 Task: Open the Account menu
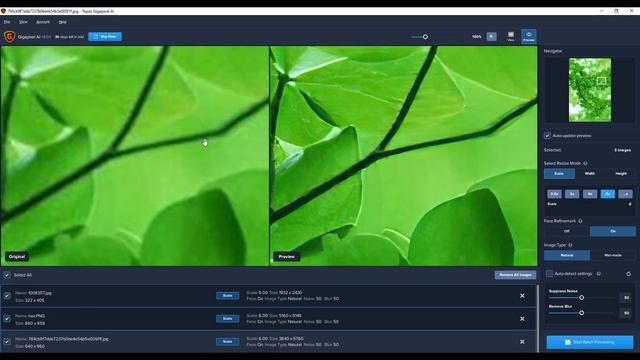point(43,22)
